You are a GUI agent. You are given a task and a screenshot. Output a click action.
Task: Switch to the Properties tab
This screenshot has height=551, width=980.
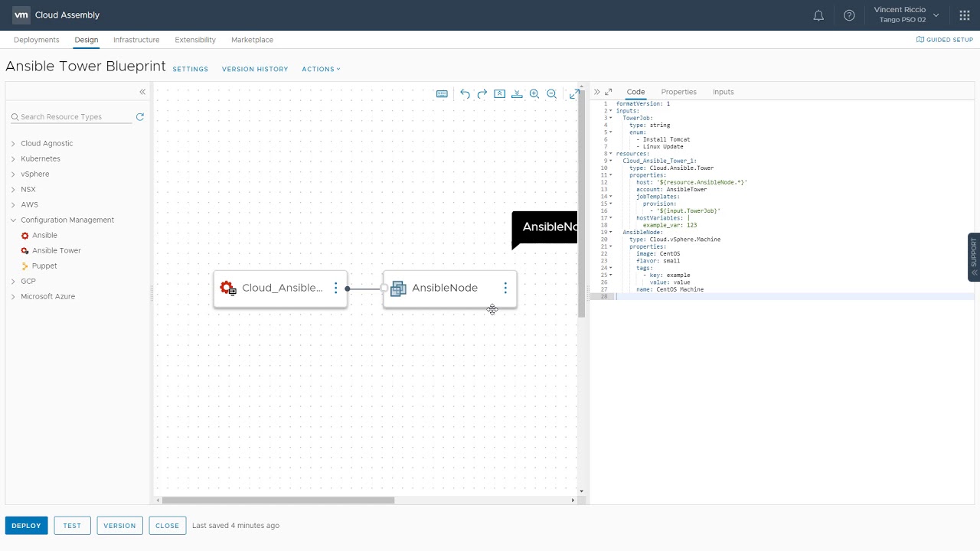pyautogui.click(x=678, y=92)
